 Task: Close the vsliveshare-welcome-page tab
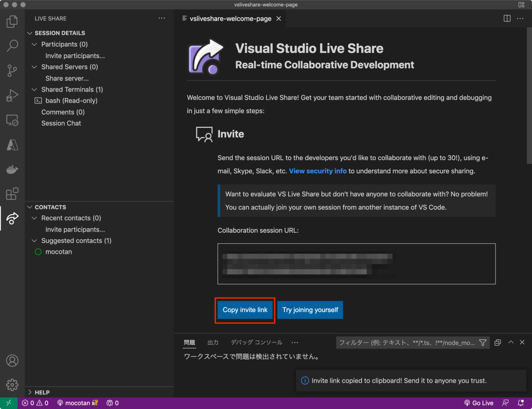pyautogui.click(x=279, y=19)
